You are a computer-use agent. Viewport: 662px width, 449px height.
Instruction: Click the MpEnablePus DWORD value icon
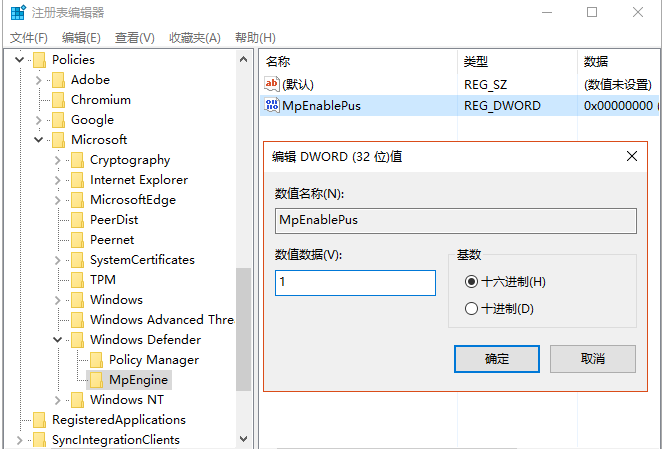[272, 105]
